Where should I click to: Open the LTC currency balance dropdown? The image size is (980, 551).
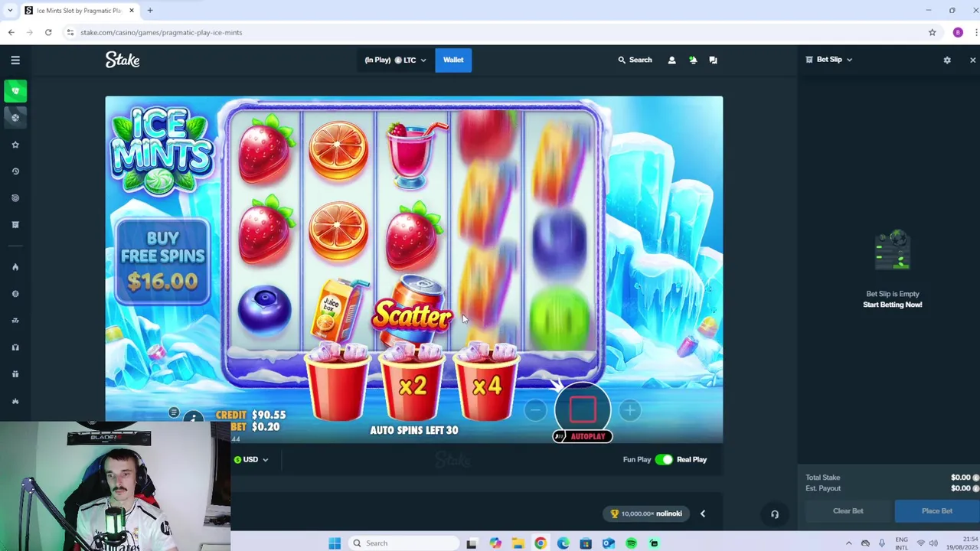tap(395, 60)
